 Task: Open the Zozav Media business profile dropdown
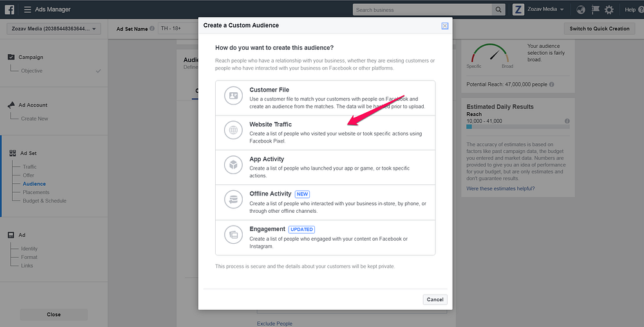pyautogui.click(x=538, y=10)
